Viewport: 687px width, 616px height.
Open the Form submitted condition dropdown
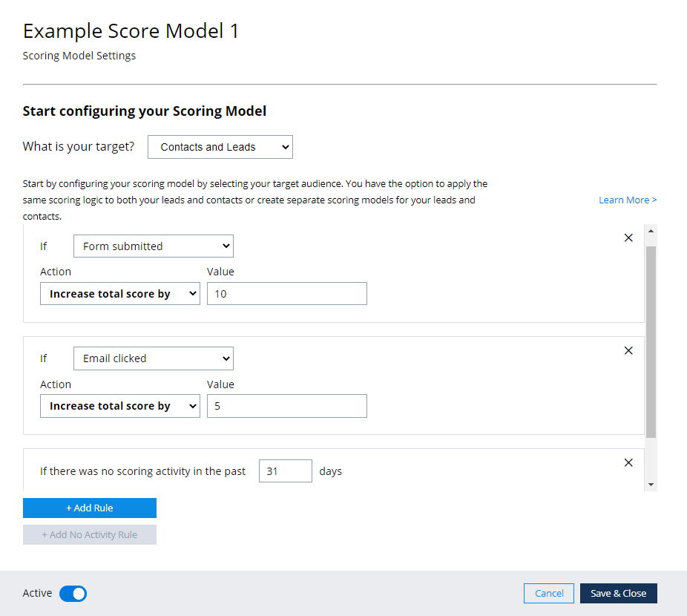154,246
